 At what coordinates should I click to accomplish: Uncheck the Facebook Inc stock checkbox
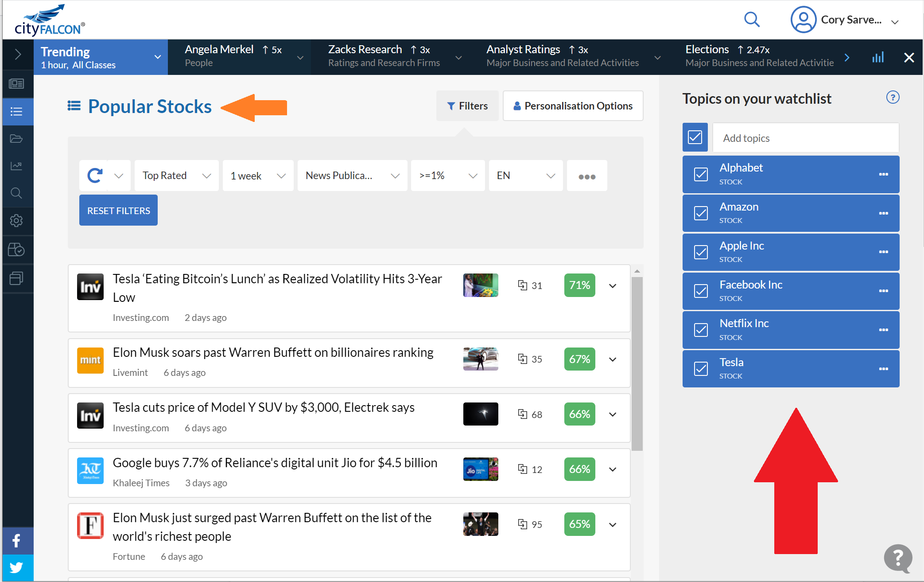click(x=701, y=291)
